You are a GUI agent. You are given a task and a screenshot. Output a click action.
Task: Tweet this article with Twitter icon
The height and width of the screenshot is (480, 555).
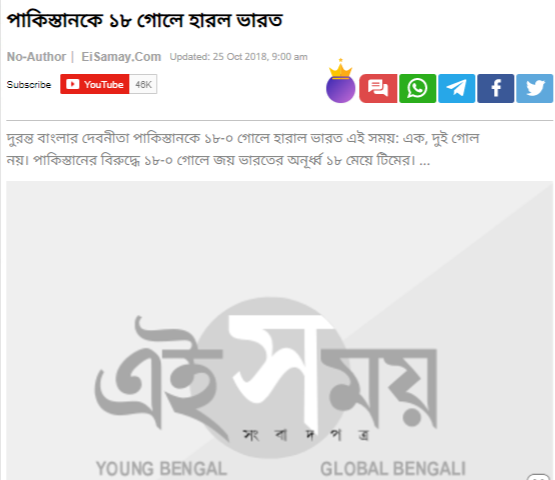[x=534, y=88]
